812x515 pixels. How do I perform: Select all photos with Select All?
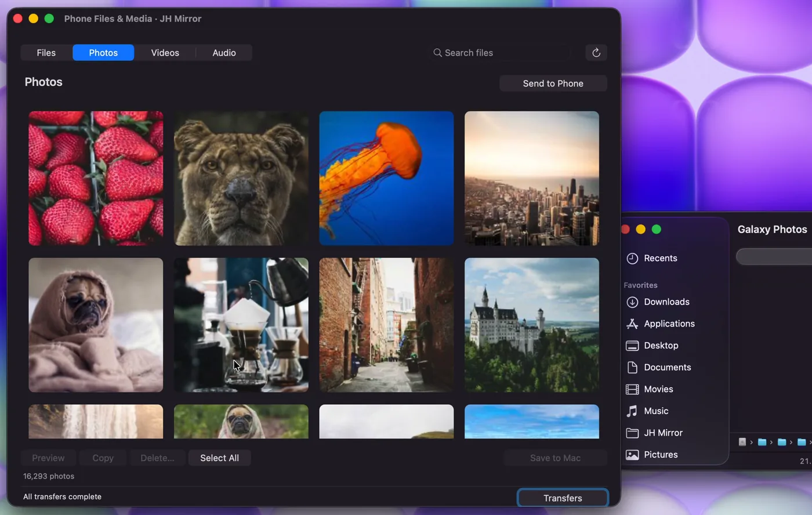(219, 458)
